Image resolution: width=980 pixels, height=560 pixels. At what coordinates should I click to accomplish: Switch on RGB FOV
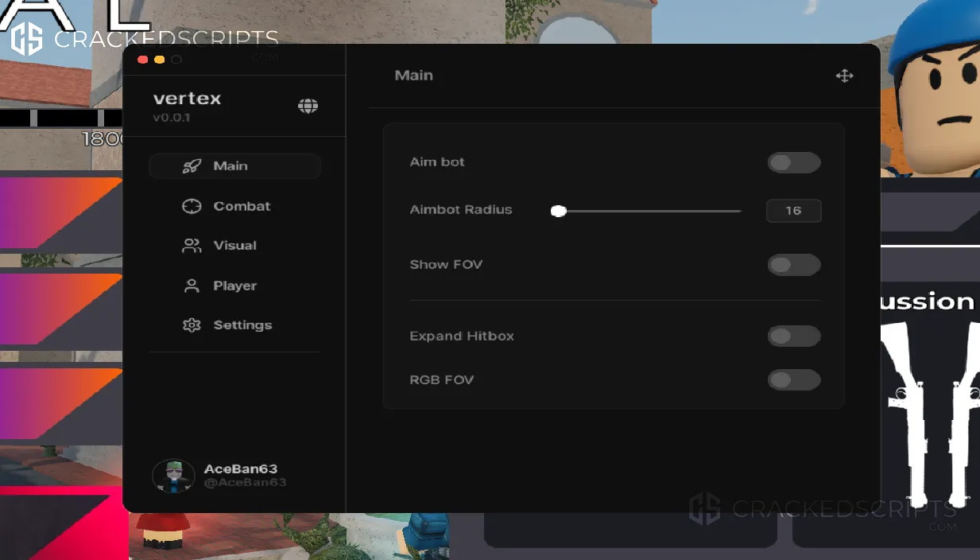click(793, 380)
